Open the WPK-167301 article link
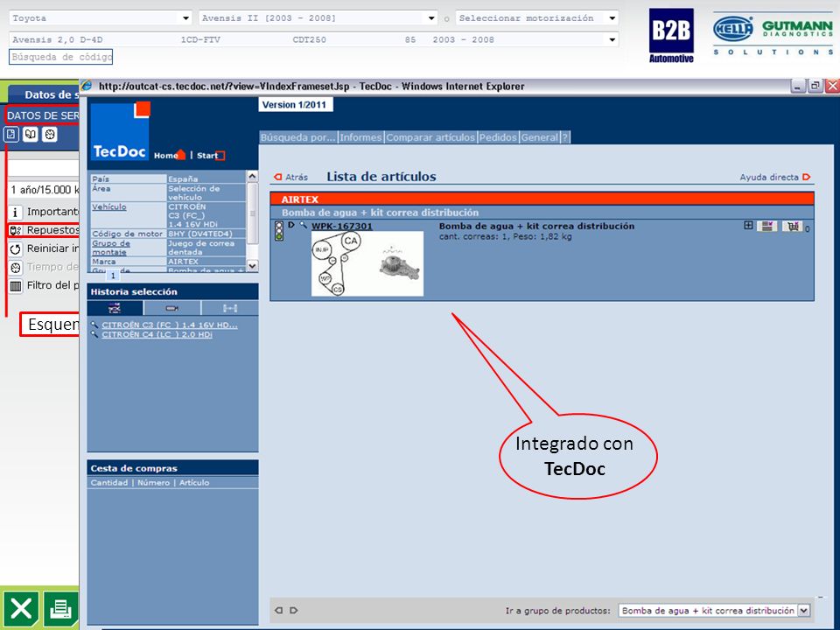This screenshot has height=630, width=840. [x=342, y=226]
